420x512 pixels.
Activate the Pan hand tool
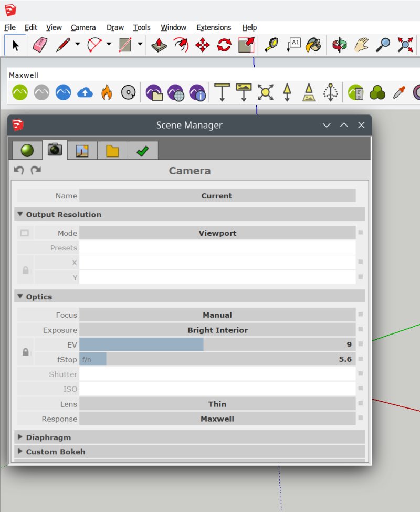[x=362, y=45]
